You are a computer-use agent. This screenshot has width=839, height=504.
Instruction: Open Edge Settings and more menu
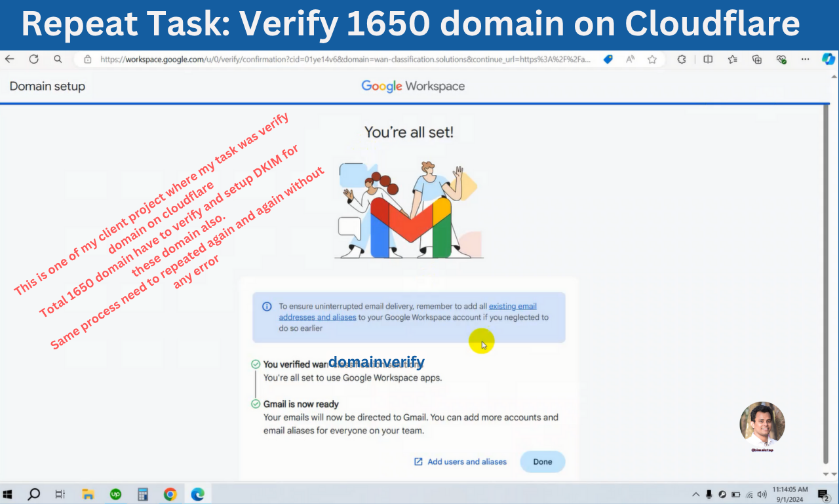pyautogui.click(x=805, y=59)
